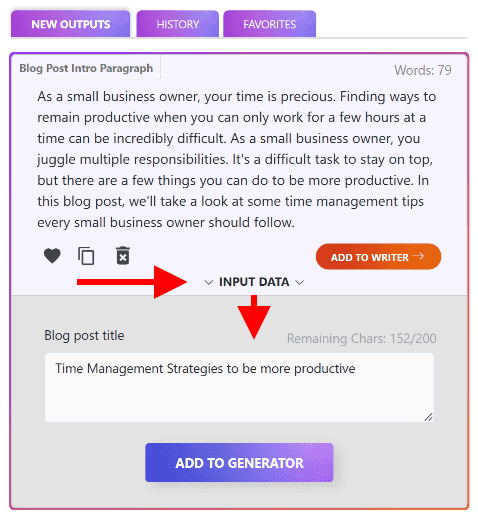The height and width of the screenshot is (519, 478).
Task: Delete the output using the trash icon
Action: [x=123, y=256]
